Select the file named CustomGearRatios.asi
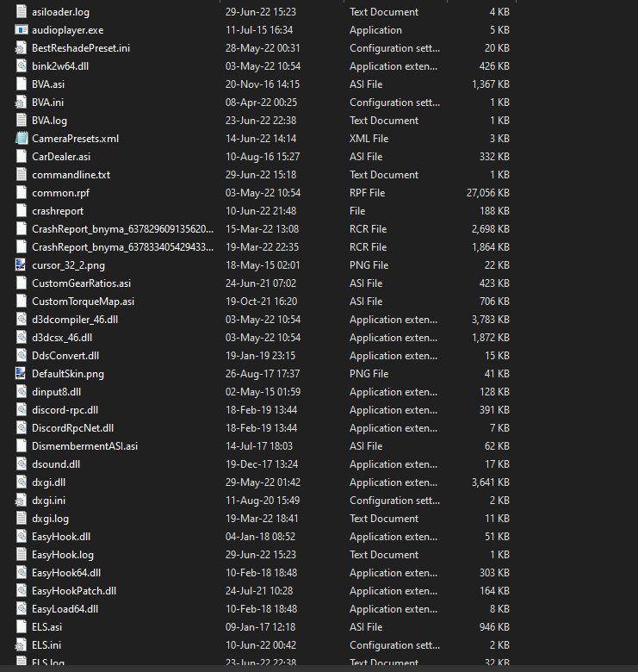638x672 pixels. (81, 283)
